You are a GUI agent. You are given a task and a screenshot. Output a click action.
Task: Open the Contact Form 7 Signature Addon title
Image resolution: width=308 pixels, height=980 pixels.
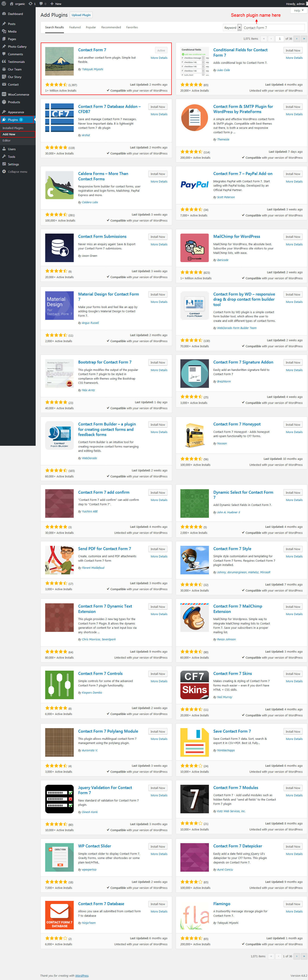pyautogui.click(x=243, y=362)
